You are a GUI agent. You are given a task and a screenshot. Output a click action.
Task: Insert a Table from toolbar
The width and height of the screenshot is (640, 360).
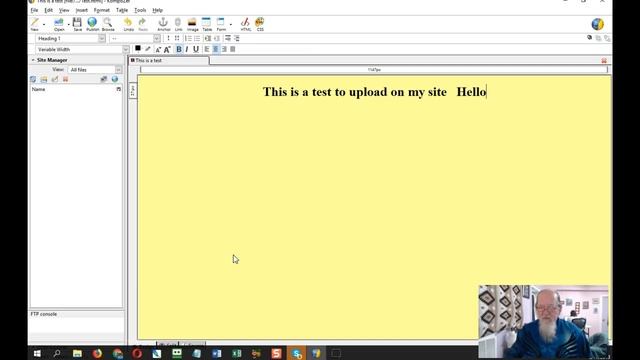(x=207, y=24)
